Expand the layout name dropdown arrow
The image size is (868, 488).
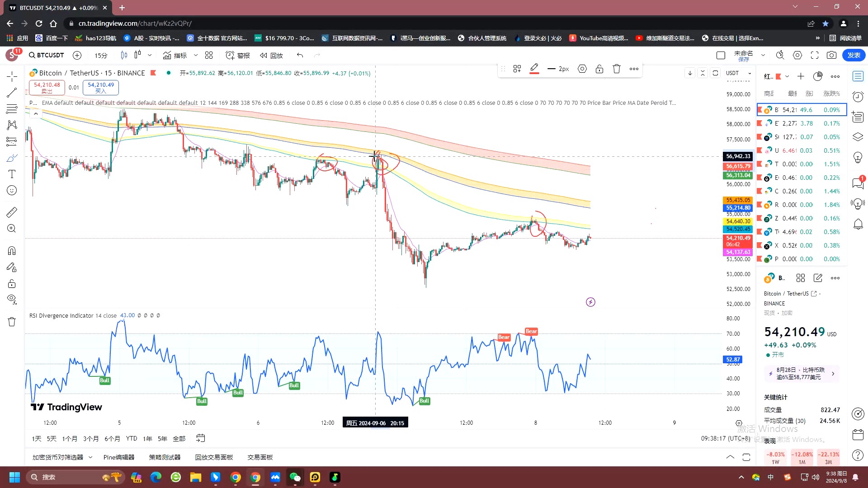763,55
